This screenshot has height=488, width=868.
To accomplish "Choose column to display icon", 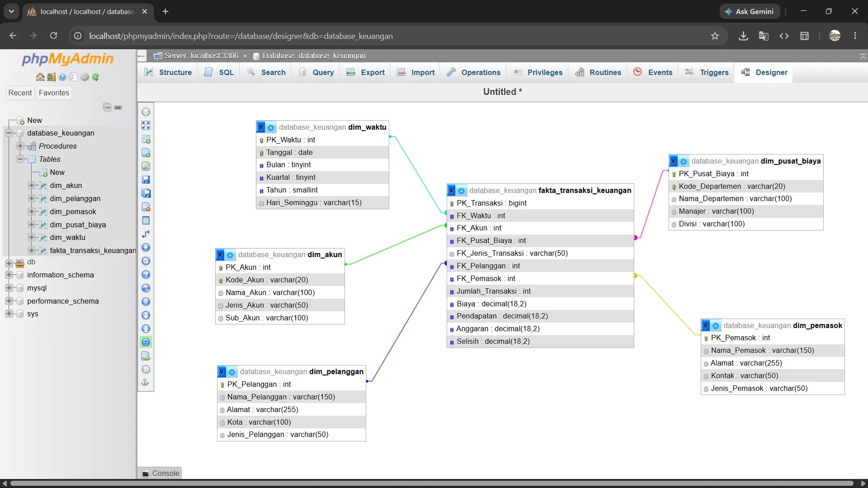I will pyautogui.click(x=146, y=248).
